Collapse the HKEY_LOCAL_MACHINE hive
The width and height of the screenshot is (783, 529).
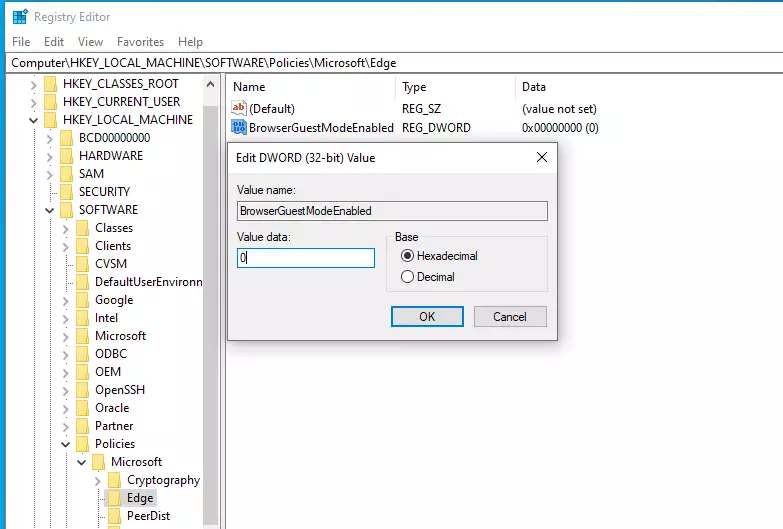(x=33, y=120)
